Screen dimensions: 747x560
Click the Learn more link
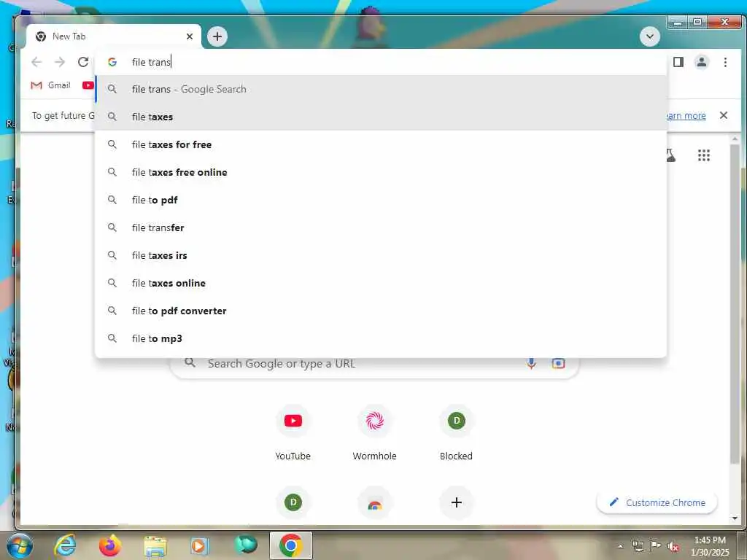(686, 116)
